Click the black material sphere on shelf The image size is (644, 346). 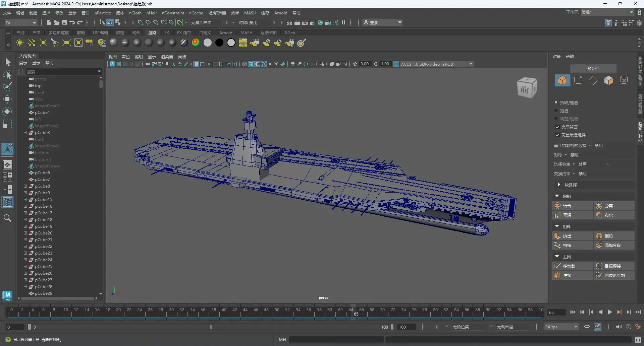tap(219, 43)
